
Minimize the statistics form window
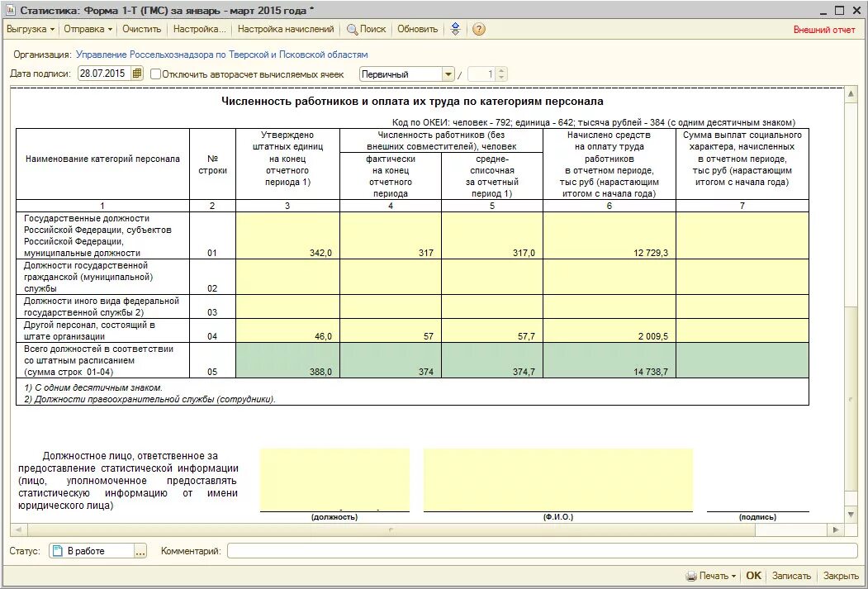click(x=824, y=10)
